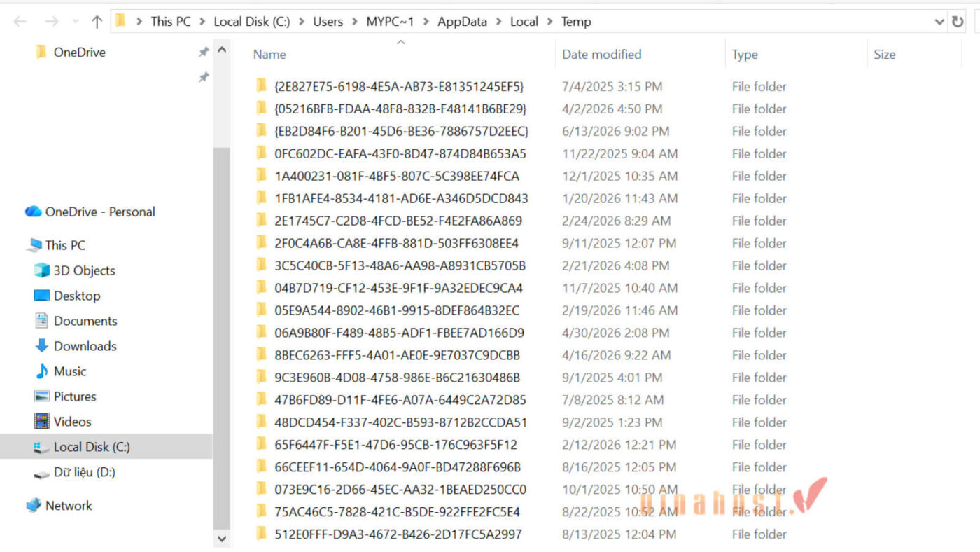Click the This PC computer icon
Image resolution: width=980 pixels, height=552 pixels.
click(x=34, y=245)
